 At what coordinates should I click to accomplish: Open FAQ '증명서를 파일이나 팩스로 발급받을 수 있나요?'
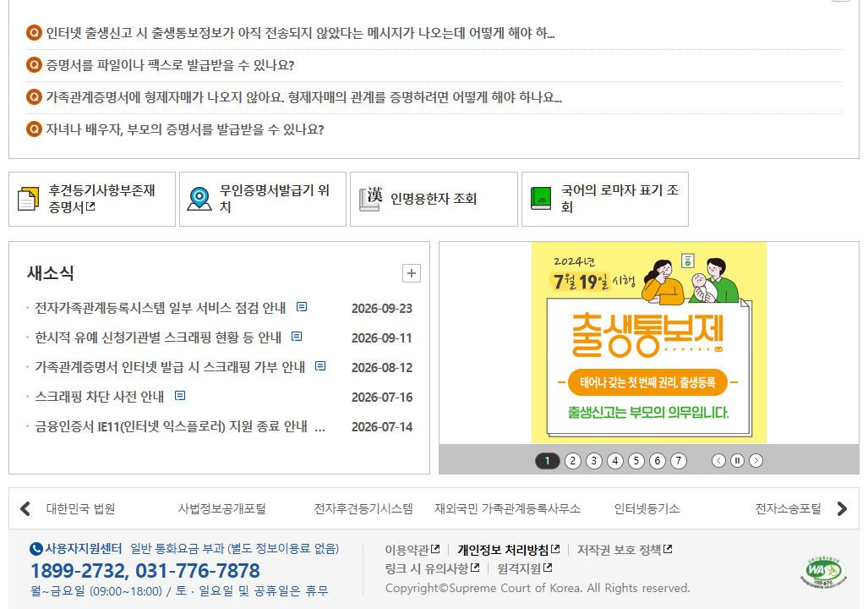point(170,65)
